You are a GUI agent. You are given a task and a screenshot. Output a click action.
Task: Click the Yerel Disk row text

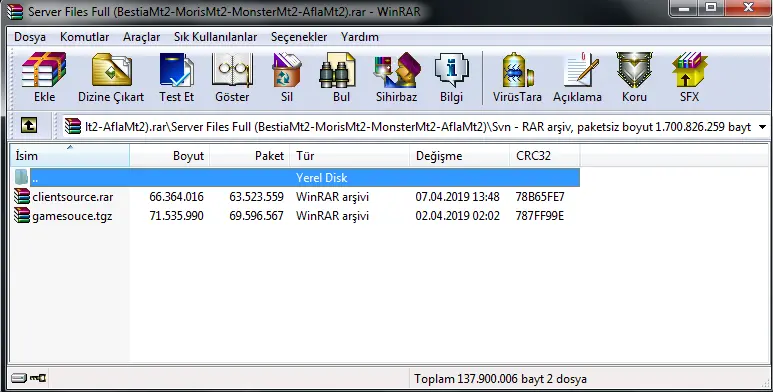pos(321,178)
